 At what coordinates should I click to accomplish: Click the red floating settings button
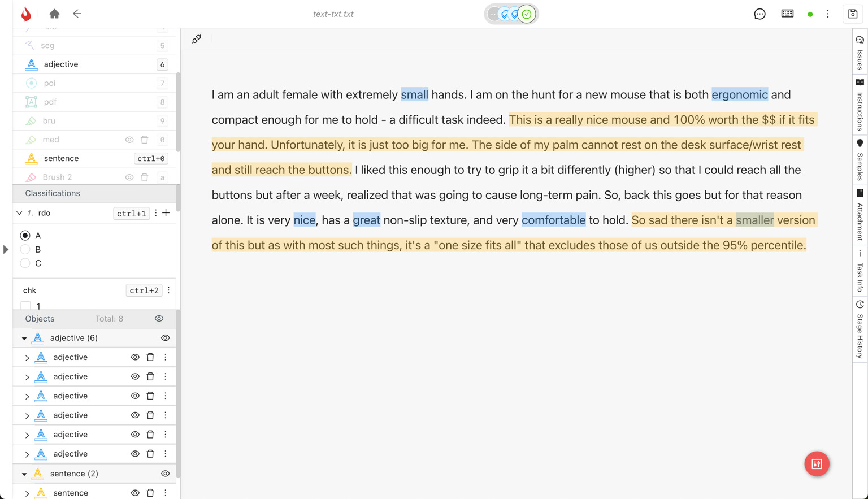[817, 464]
